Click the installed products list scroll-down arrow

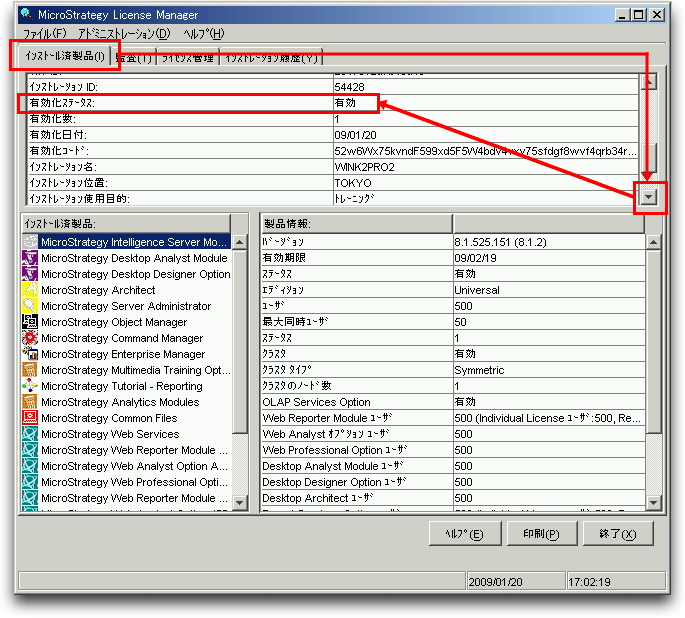239,503
